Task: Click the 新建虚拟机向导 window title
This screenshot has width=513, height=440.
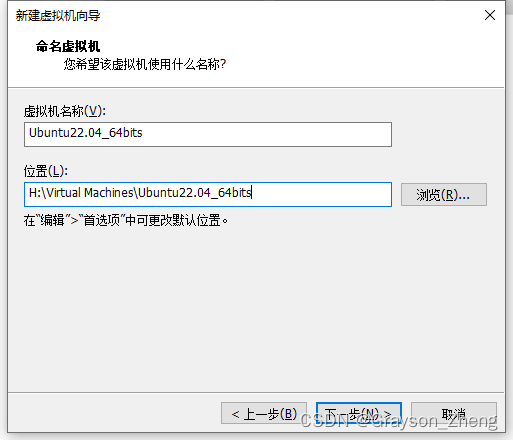Action: click(x=58, y=15)
